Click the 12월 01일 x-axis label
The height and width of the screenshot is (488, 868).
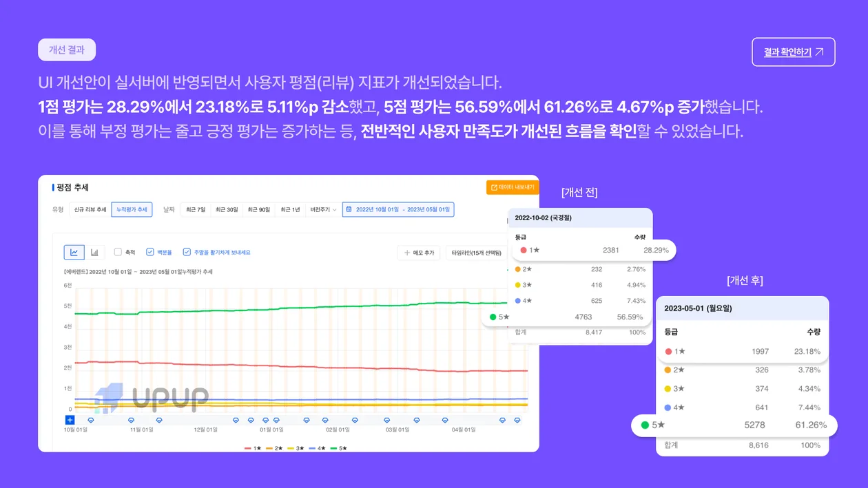pyautogui.click(x=205, y=429)
